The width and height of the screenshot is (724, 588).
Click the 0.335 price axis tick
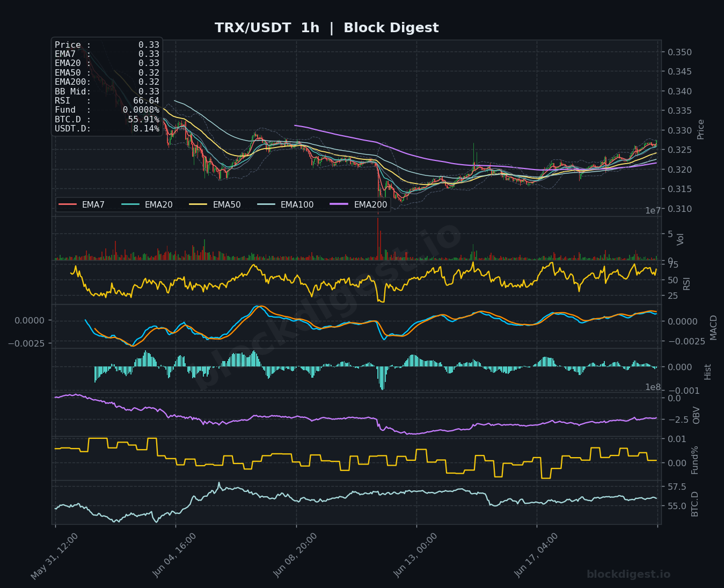tap(679, 111)
